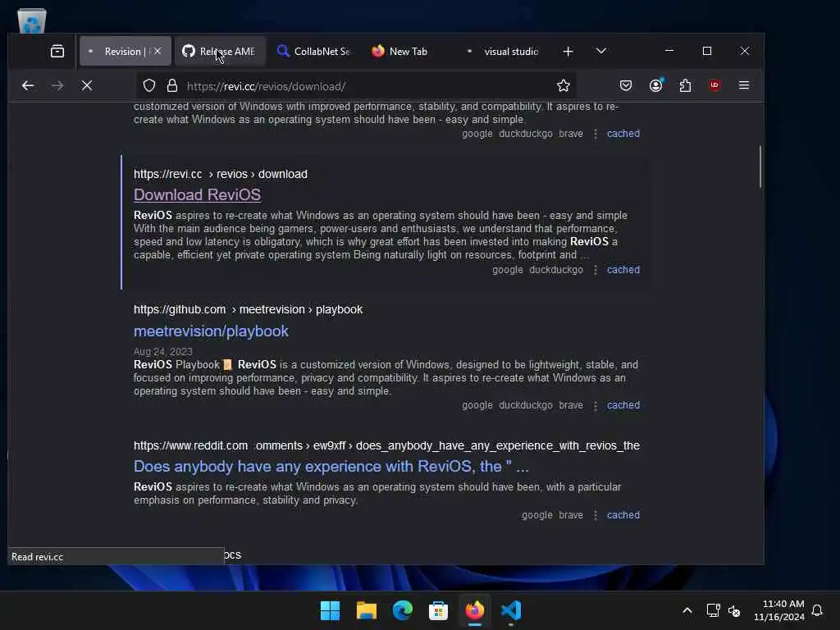Select the Revision tab

tap(126, 52)
